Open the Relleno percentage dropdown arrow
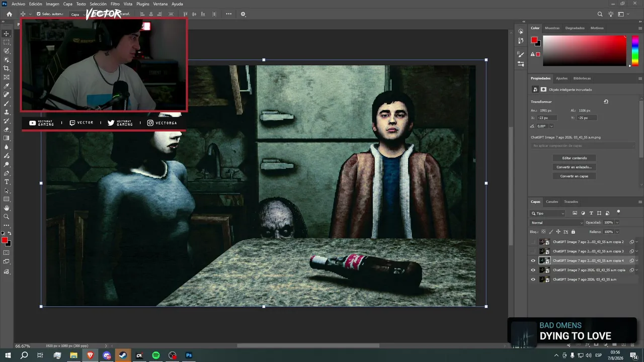 pos(617,232)
